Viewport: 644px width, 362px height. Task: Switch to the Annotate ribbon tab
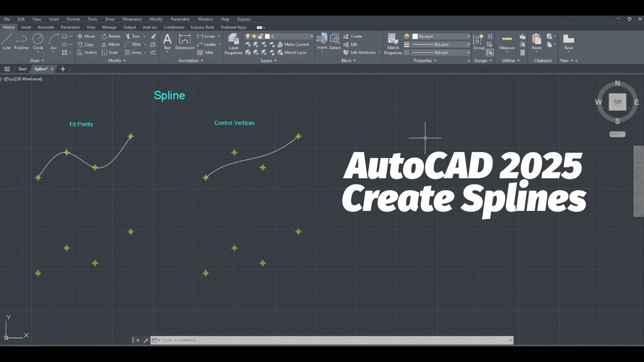(x=46, y=27)
